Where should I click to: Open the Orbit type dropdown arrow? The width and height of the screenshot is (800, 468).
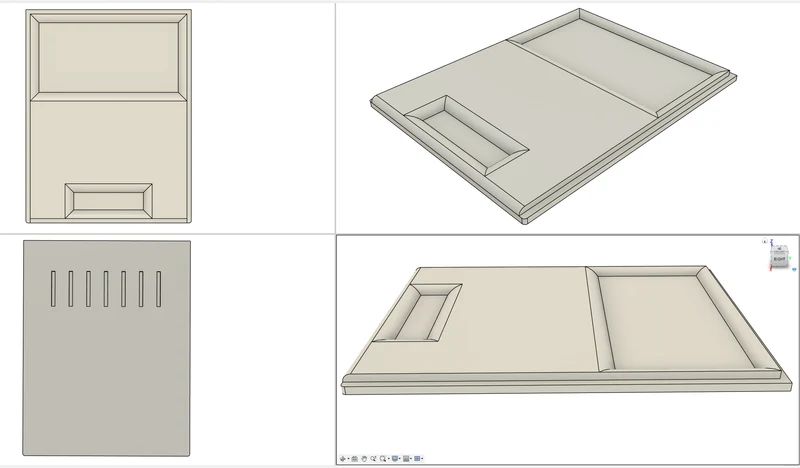coord(348,459)
